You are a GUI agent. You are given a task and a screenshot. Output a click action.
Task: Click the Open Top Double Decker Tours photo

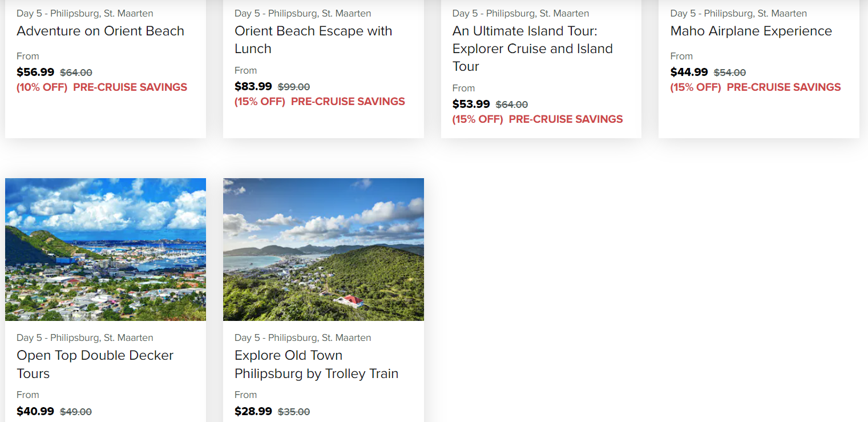106,249
